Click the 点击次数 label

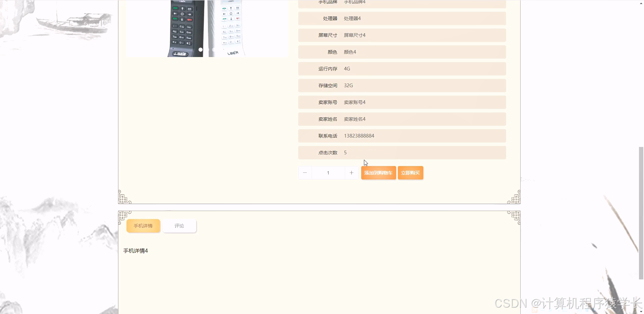pyautogui.click(x=328, y=153)
